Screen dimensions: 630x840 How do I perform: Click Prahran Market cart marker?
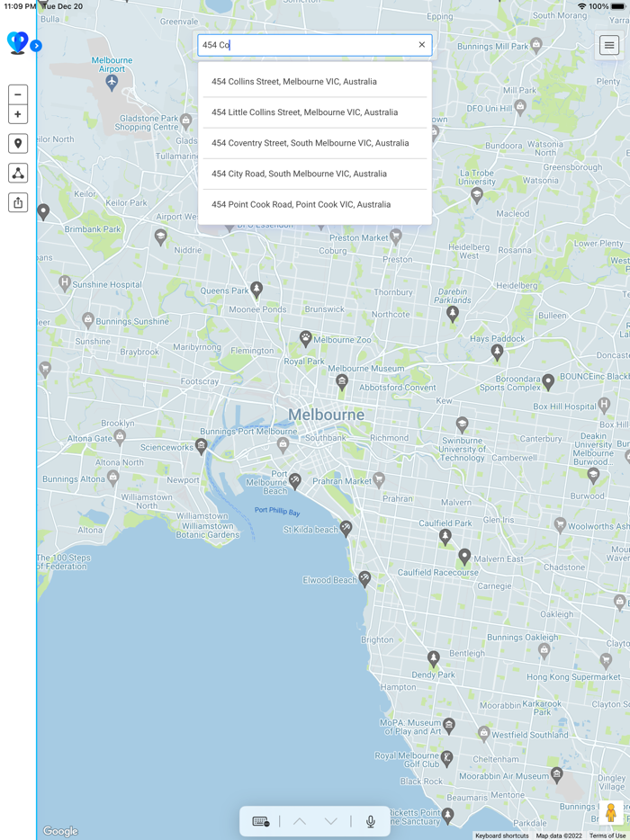(x=379, y=479)
